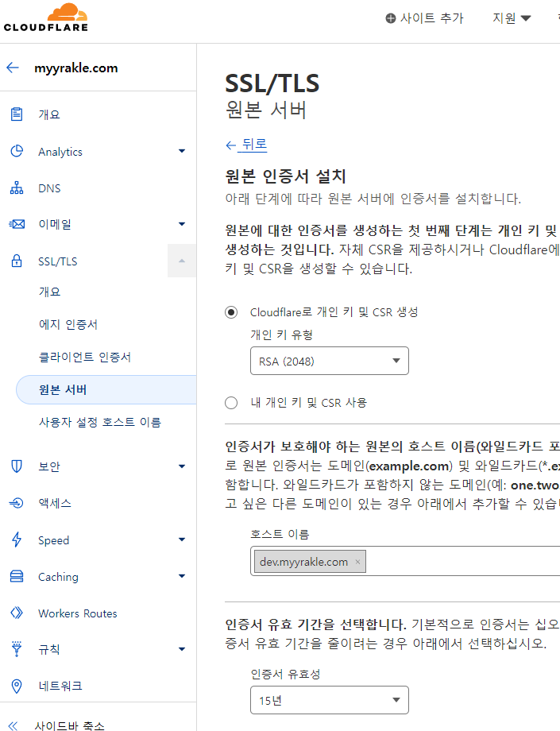560x731 pixels.
Task: Expand the 규칙 menu arrow
Action: [182, 649]
